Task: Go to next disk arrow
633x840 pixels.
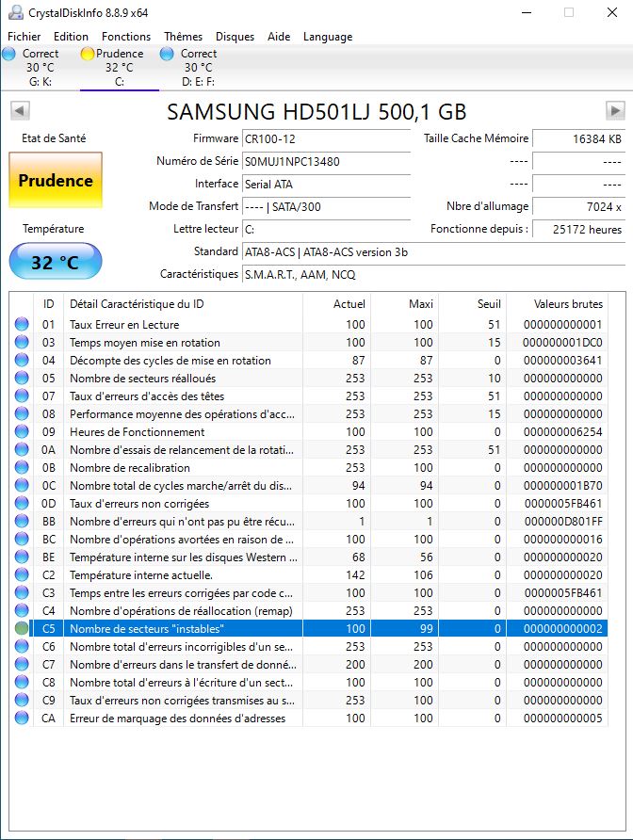Action: pyautogui.click(x=615, y=111)
